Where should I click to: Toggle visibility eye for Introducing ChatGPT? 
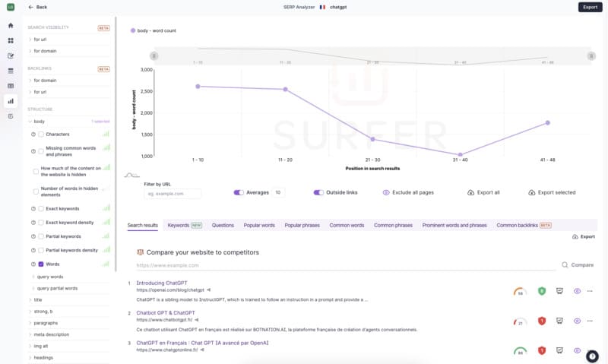click(x=577, y=291)
